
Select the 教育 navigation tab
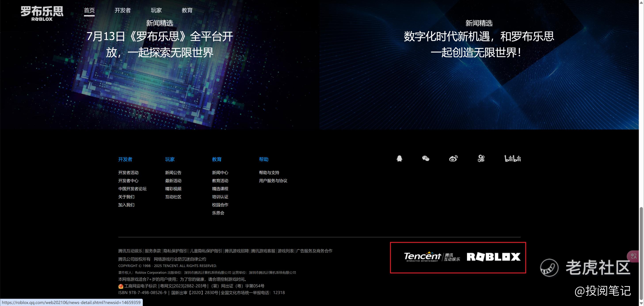point(187,10)
